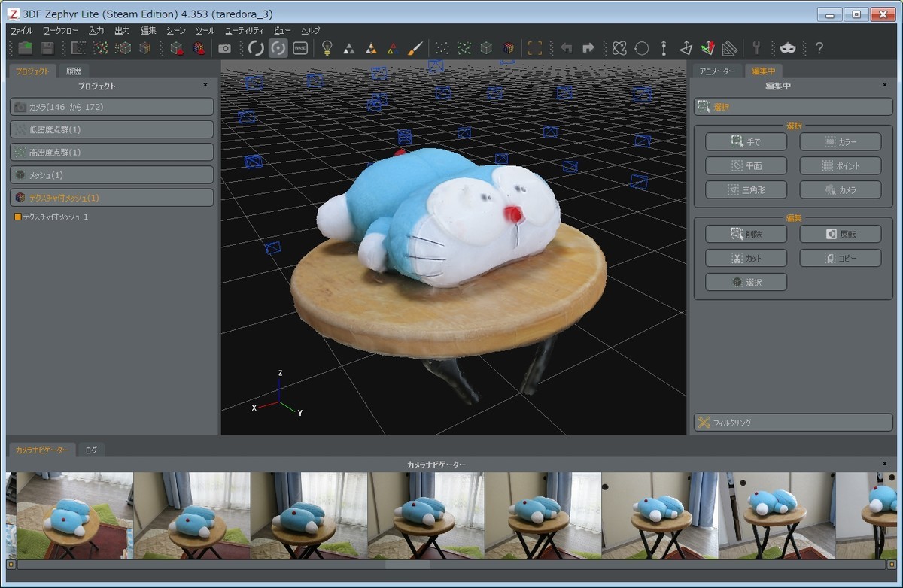Click the open project folder icon

click(25, 48)
